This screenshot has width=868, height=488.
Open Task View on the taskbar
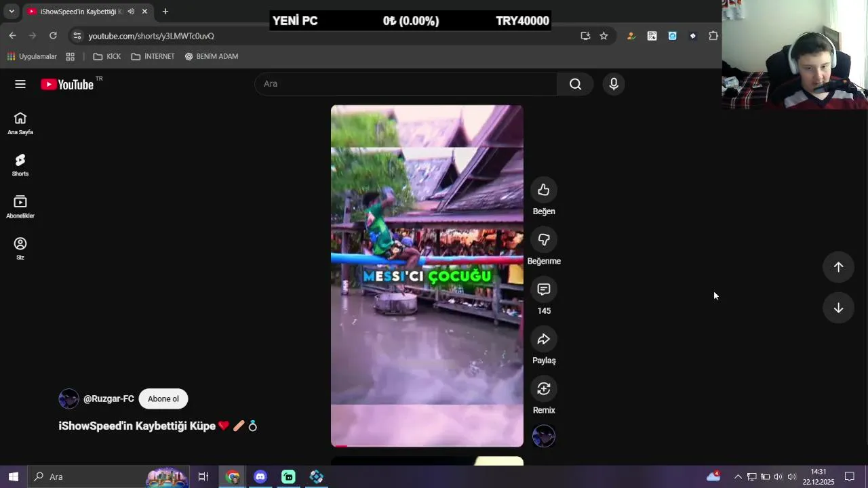203,476
